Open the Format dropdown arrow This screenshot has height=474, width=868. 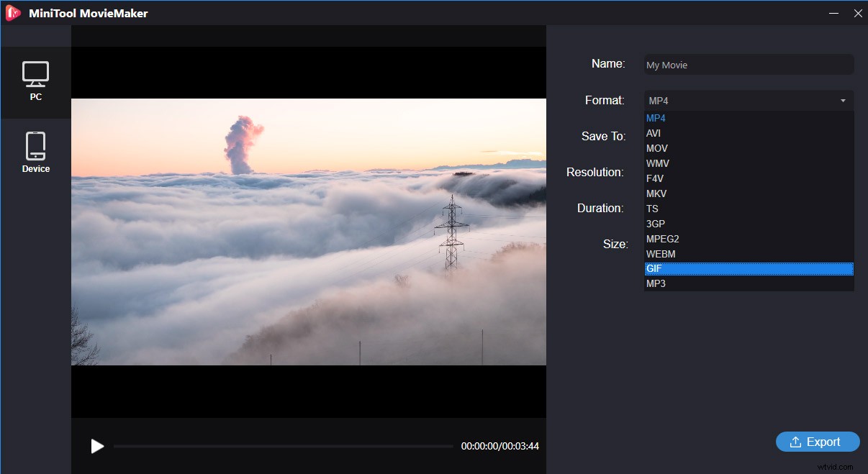coord(842,101)
